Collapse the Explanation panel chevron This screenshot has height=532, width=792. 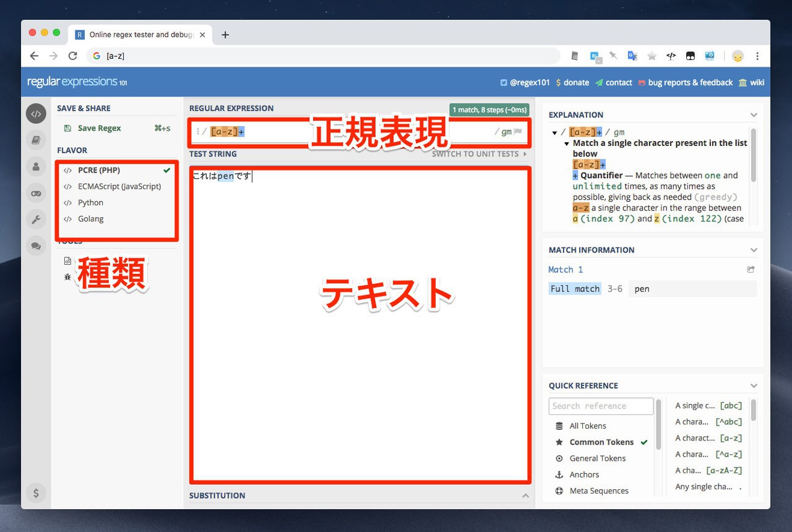point(753,115)
